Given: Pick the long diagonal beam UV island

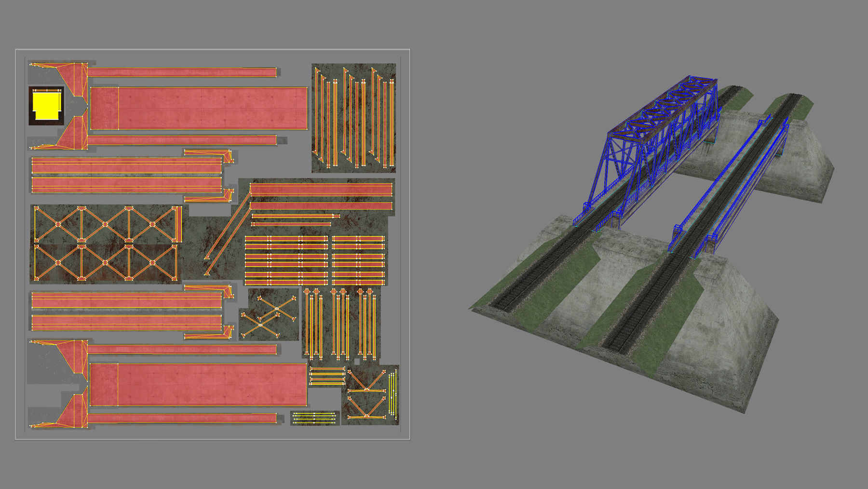Looking at the screenshot, I should pos(227,233).
